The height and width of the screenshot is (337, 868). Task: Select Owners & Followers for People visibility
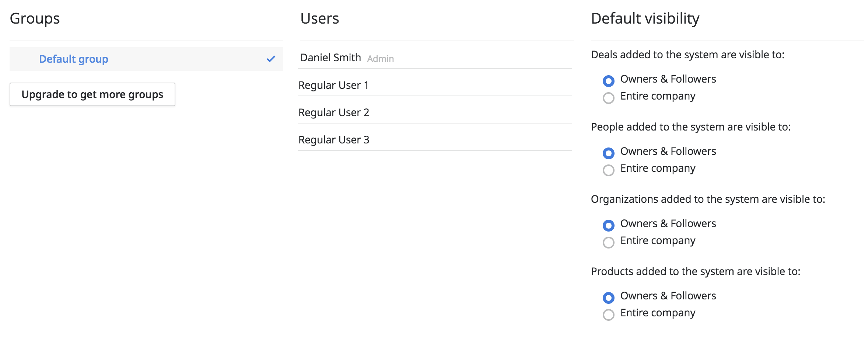(609, 153)
